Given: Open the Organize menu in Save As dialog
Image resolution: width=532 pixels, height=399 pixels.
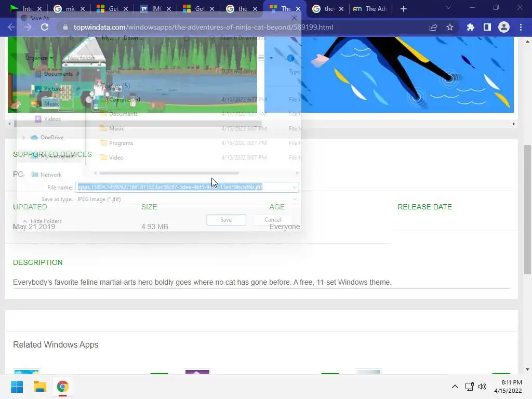Looking at the screenshot, I should 38,58.
